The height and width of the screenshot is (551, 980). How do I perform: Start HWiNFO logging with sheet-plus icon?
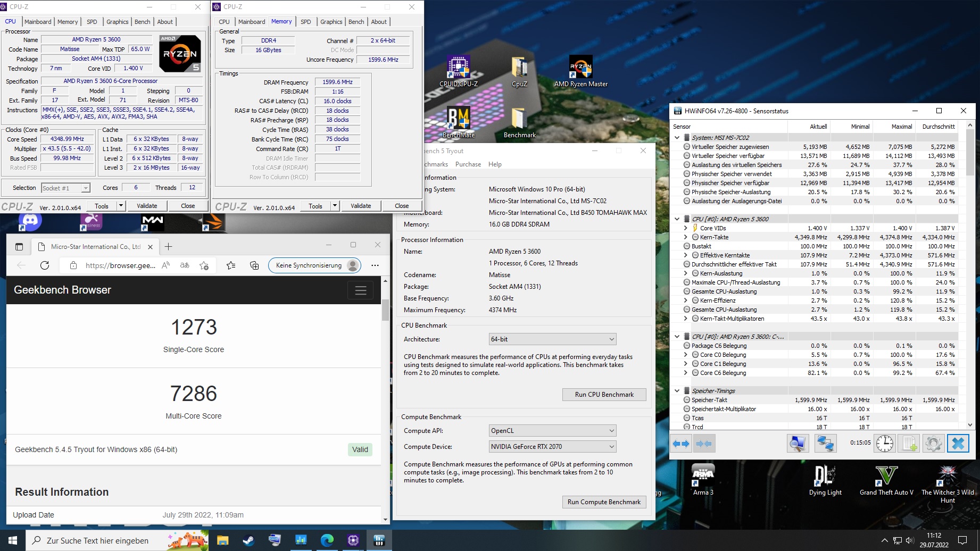click(x=909, y=444)
